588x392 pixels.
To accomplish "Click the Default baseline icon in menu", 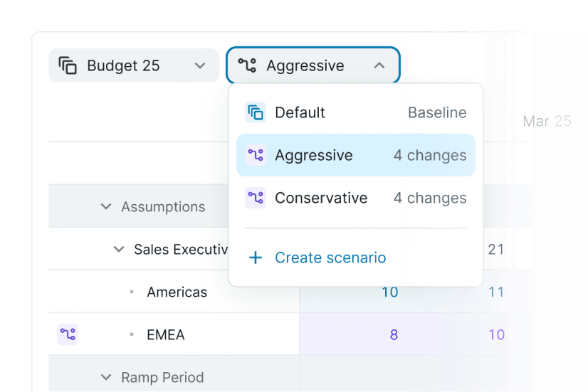I will (255, 112).
